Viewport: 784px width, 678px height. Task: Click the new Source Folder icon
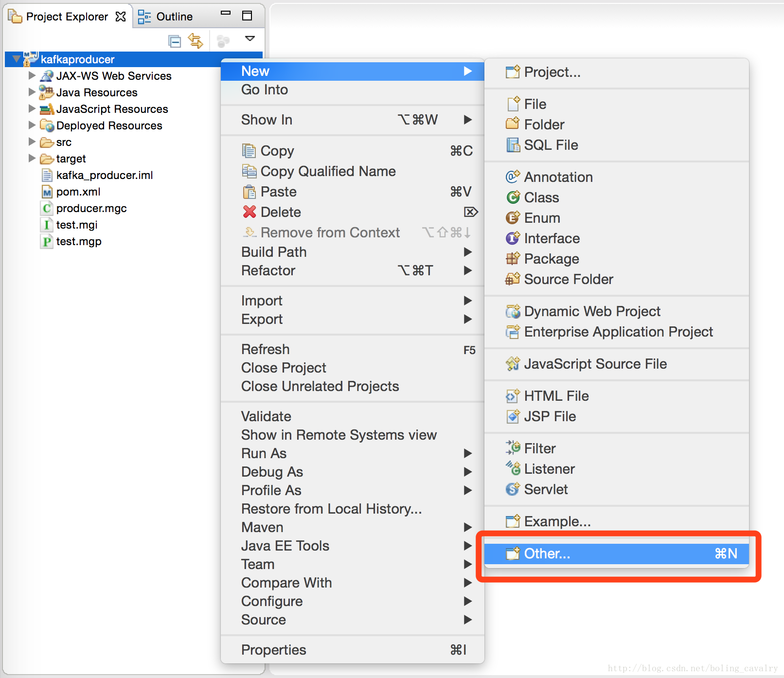tap(513, 279)
